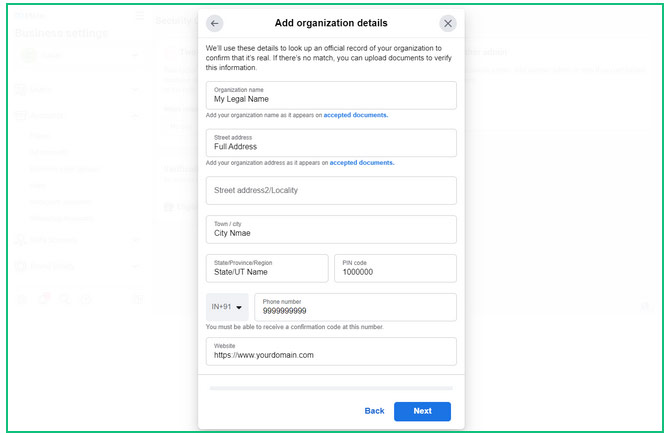
Task: Click the back arrow icon in dialog header
Action: tap(215, 23)
